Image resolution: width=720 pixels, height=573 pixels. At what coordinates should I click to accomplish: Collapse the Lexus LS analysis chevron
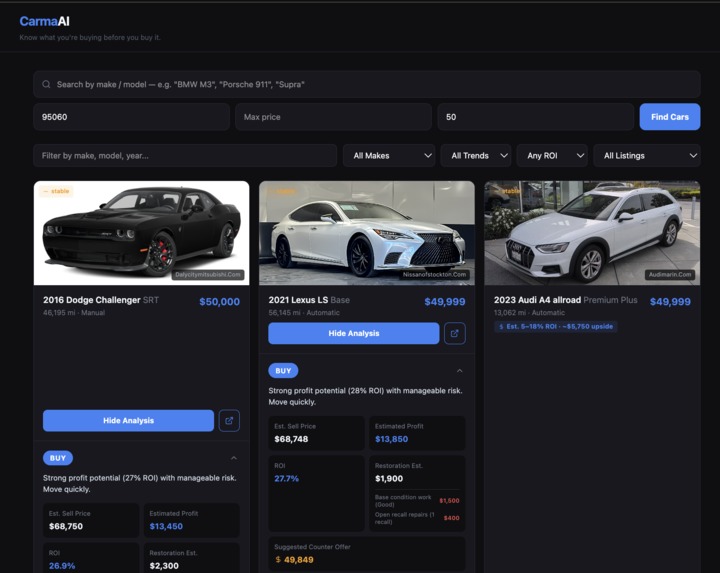pyautogui.click(x=460, y=371)
